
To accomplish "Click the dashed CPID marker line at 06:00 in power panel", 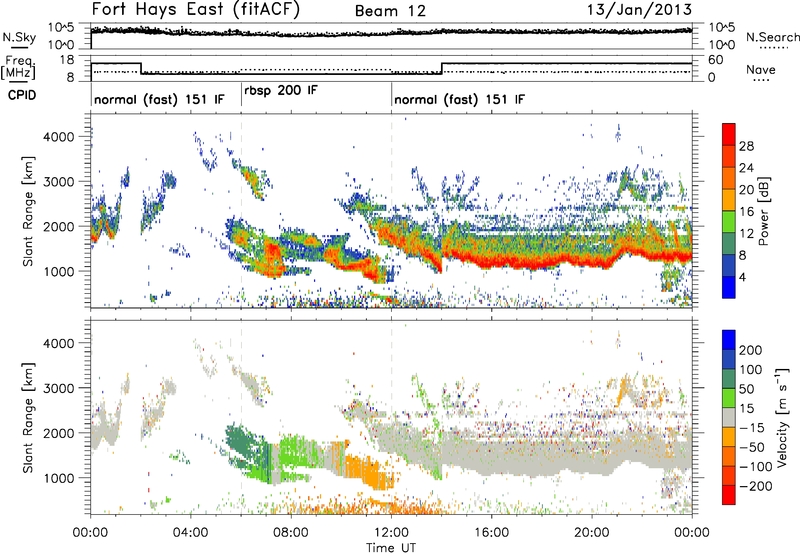I will pyautogui.click(x=241, y=211).
